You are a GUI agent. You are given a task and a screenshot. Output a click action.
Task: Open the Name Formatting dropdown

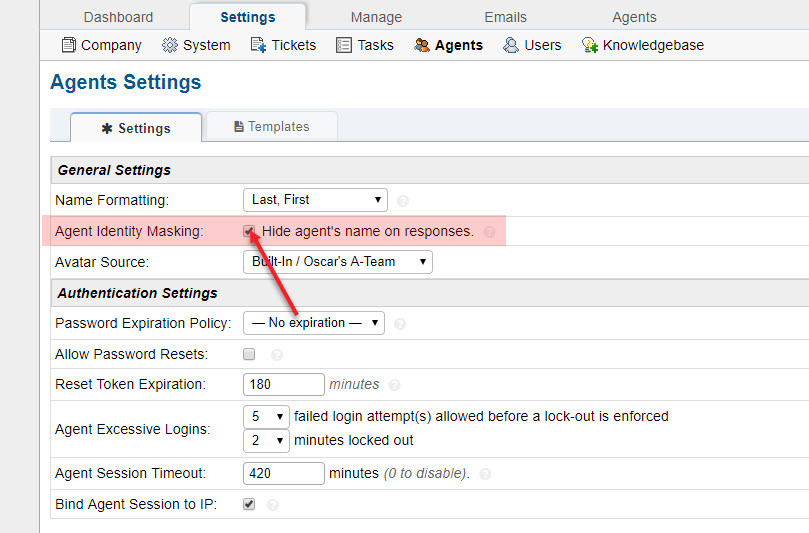tap(315, 200)
